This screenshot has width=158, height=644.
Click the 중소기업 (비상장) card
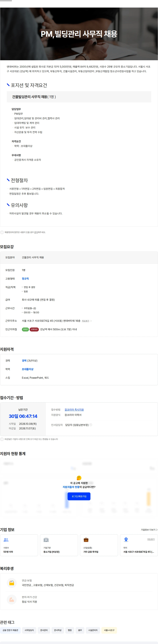click(x=59, y=545)
